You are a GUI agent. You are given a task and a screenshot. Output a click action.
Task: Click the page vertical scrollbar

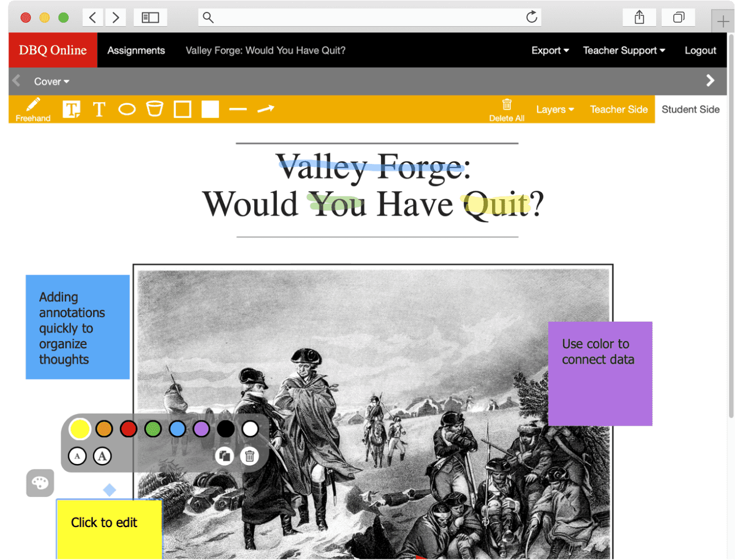click(x=730, y=227)
